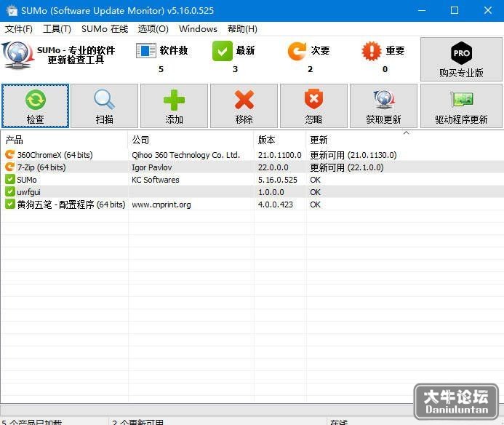This screenshot has height=425, width=504.
Task: Sort list by 更新 column header
Action: pos(404,140)
